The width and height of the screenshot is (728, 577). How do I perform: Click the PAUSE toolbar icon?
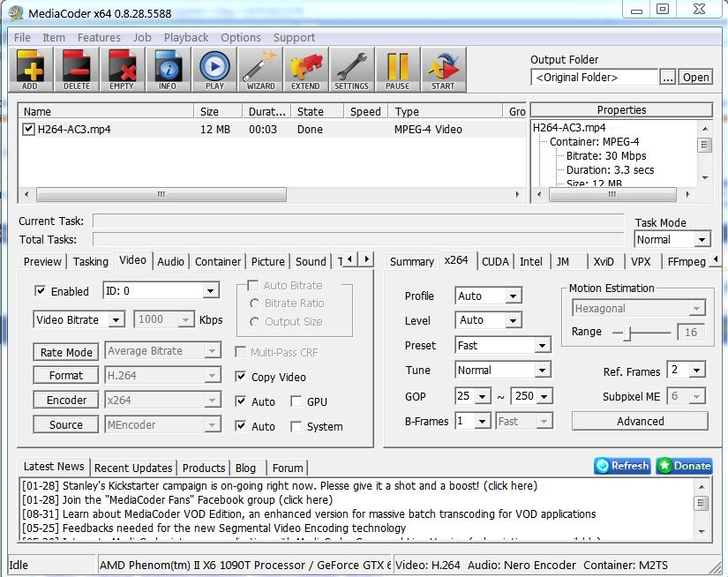point(397,70)
